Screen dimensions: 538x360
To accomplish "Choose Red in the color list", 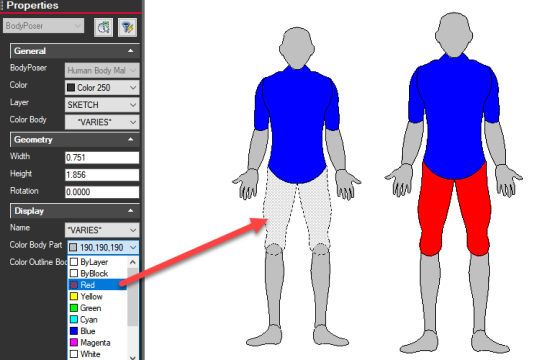I will [98, 285].
